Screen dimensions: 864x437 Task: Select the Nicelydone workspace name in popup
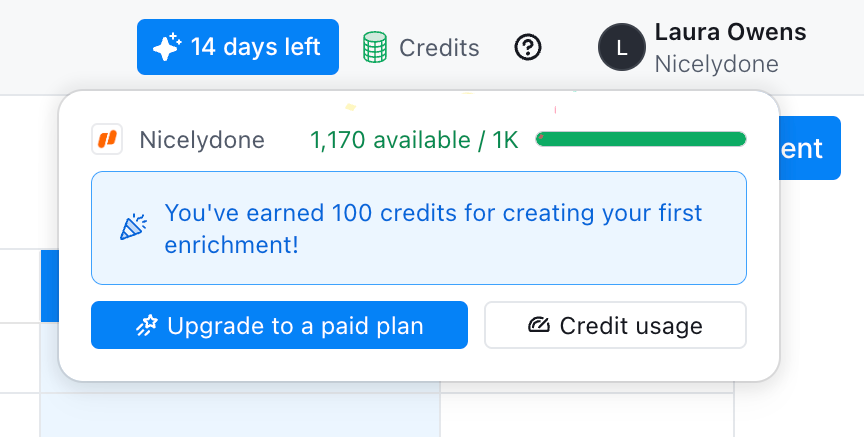202,140
